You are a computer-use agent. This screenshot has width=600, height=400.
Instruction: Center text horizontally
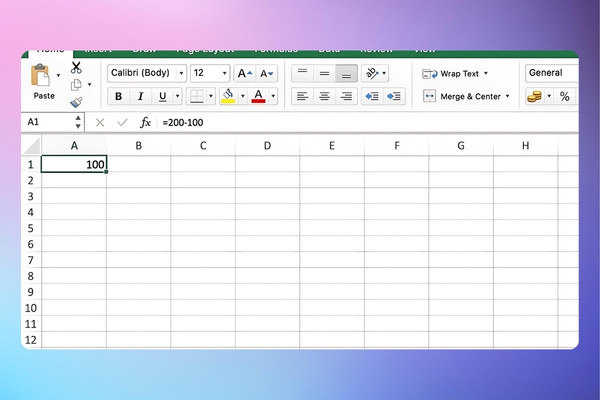pos(324,96)
